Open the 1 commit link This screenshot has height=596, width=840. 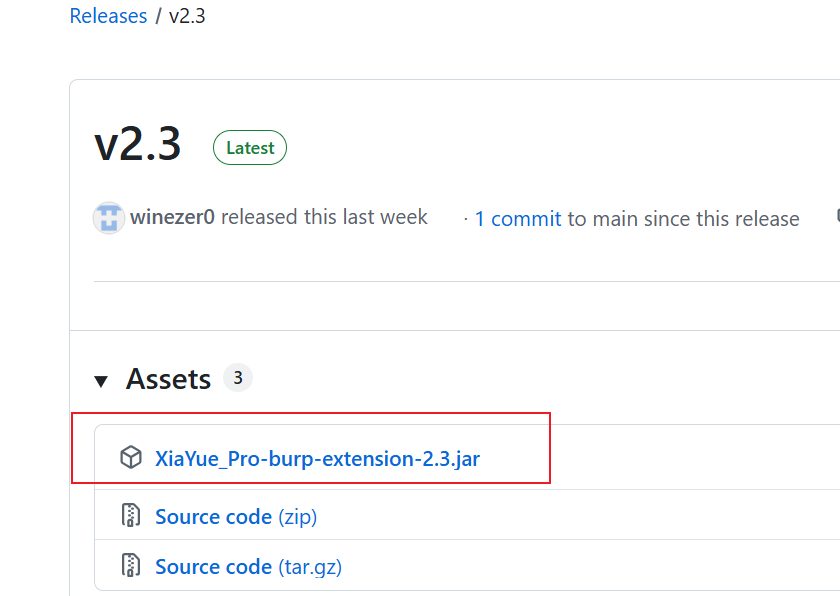click(x=518, y=219)
